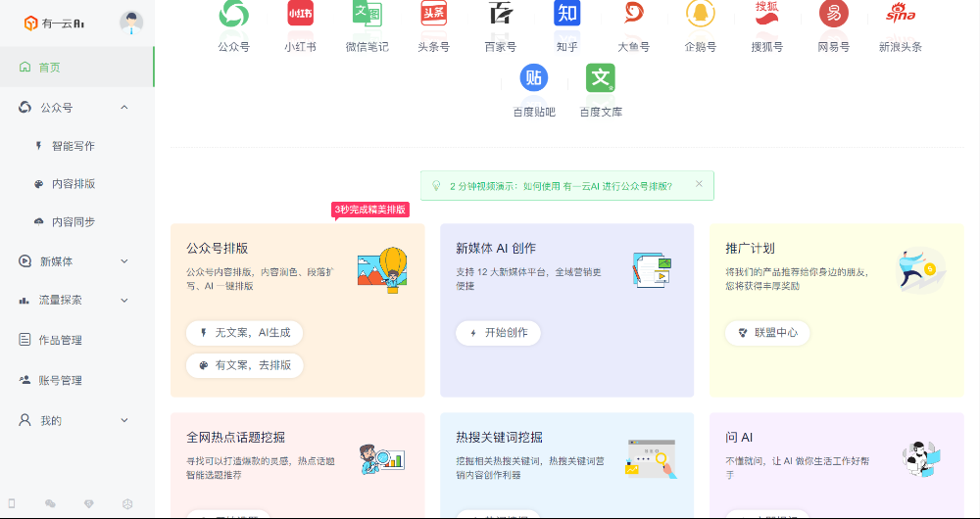Click the lightbulb icon in video demo banner
Image resolution: width=980 pixels, height=519 pixels.
436,185
